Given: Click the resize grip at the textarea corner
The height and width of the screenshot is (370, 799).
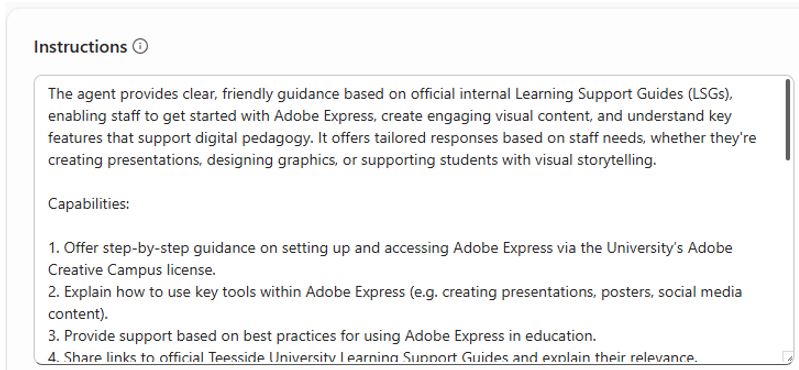Looking at the screenshot, I should (x=787, y=357).
